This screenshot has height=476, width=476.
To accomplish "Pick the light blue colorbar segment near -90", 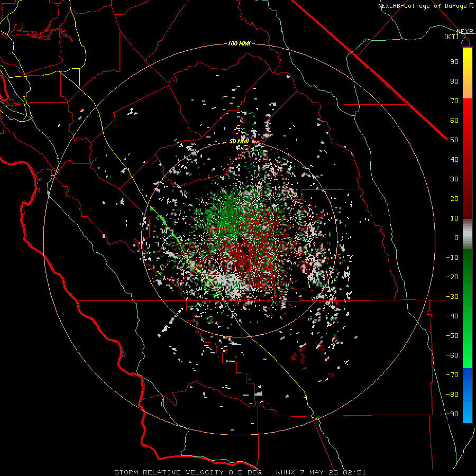I will coord(467,413).
